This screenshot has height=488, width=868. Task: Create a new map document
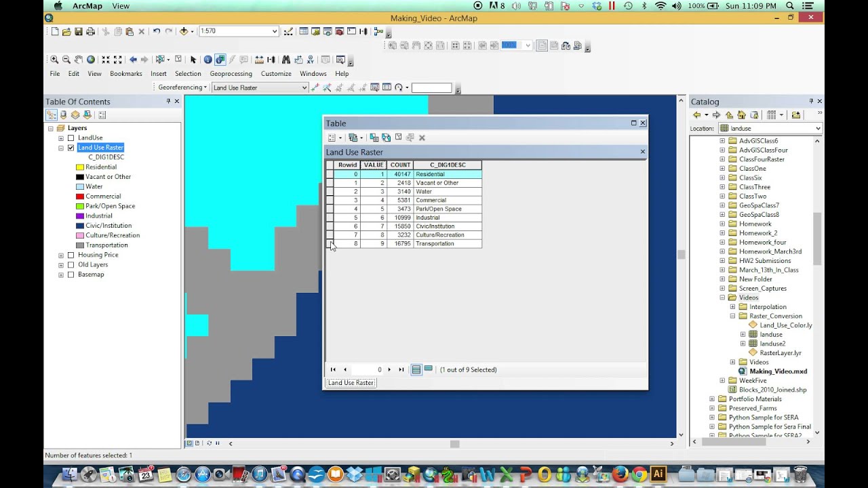coord(55,31)
